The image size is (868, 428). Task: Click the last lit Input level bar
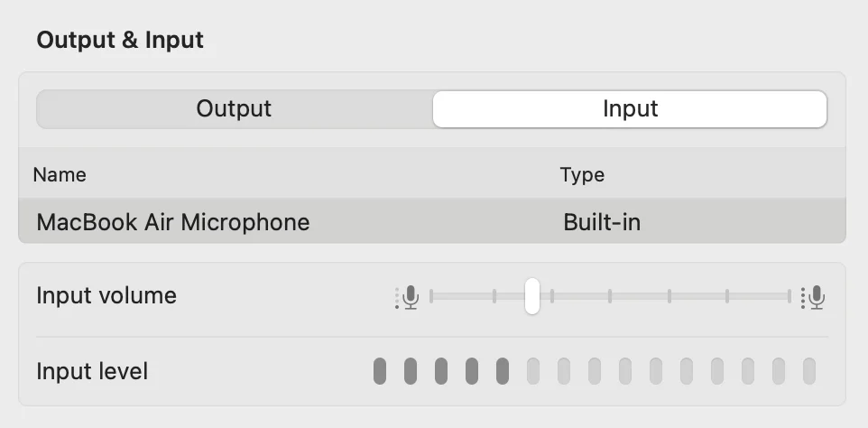click(503, 370)
